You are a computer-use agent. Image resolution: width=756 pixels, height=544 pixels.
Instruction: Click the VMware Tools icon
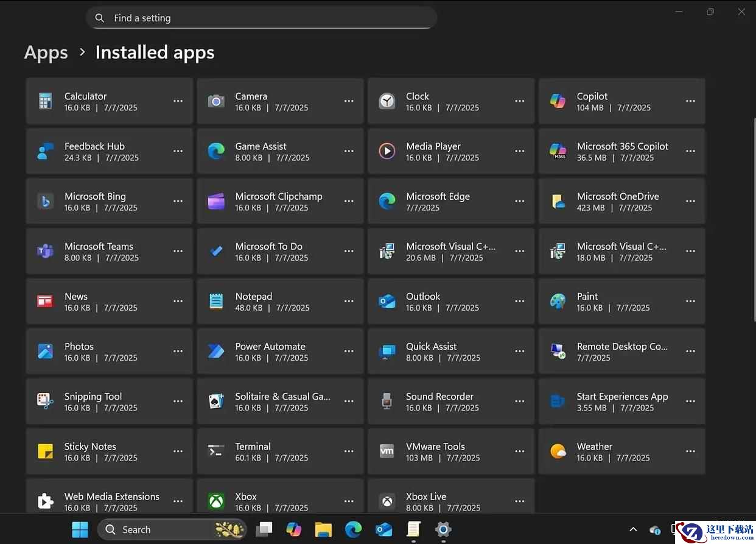pos(387,451)
